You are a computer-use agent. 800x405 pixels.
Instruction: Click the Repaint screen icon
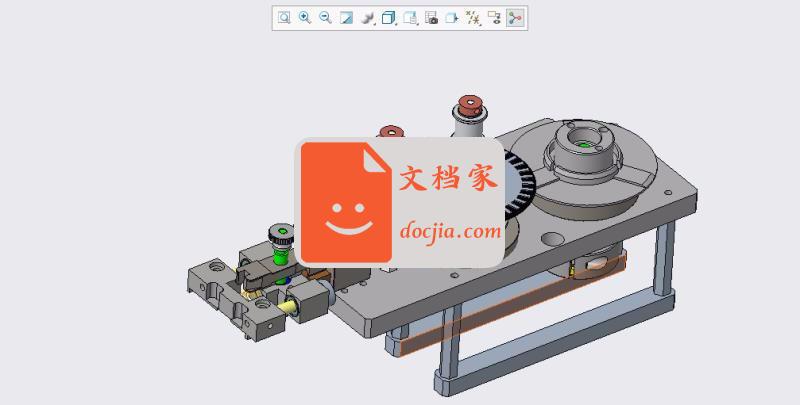coord(346,18)
